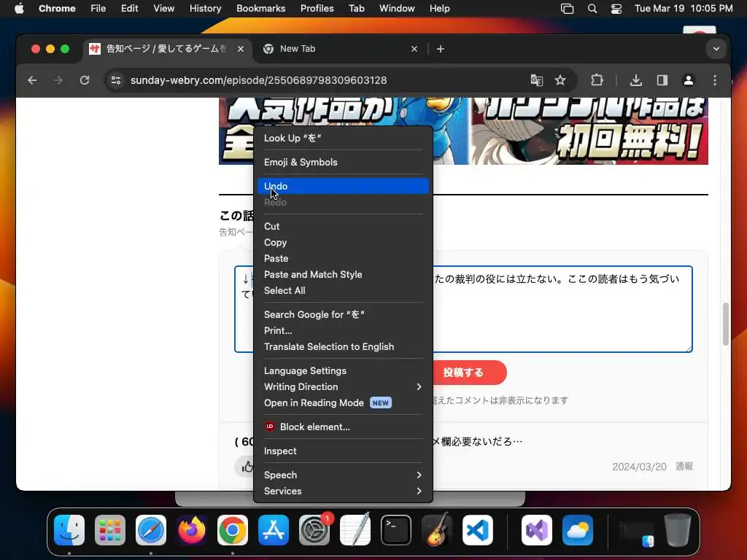Open Control Center in the menu bar
This screenshot has width=747, height=560.
point(616,9)
